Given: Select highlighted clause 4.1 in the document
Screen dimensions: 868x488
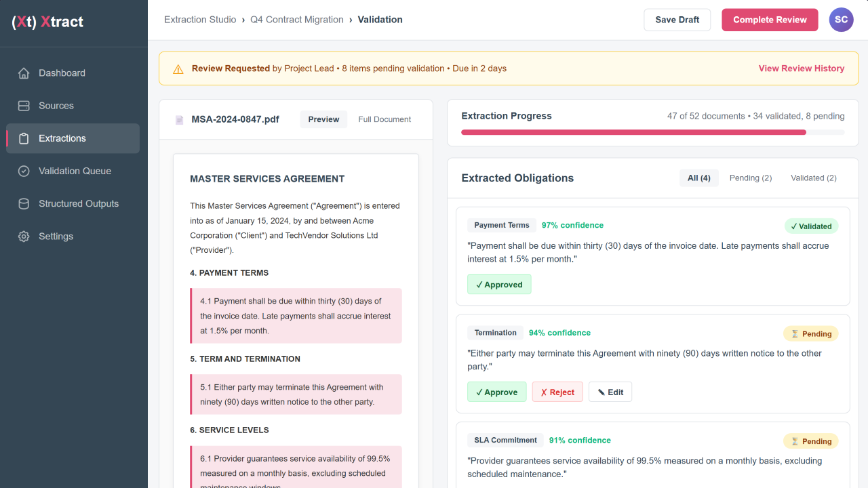Looking at the screenshot, I should coord(296,316).
